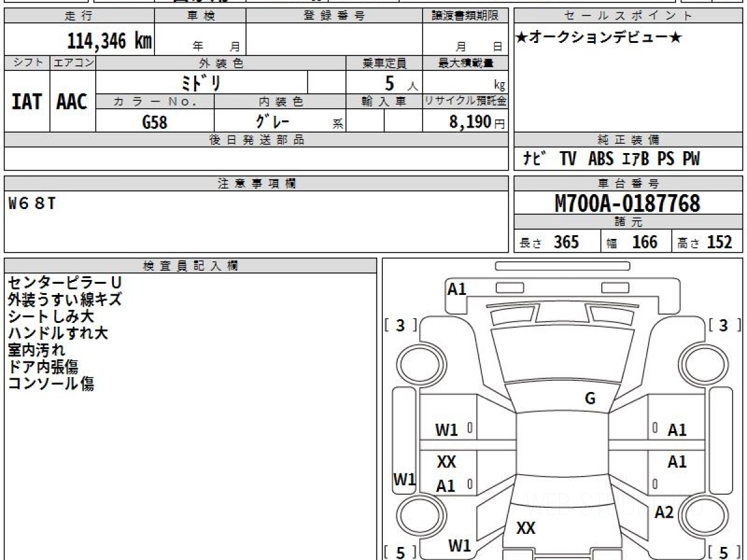Click the 検査員記入欄 header
The height and width of the screenshot is (560, 747).
(x=190, y=265)
